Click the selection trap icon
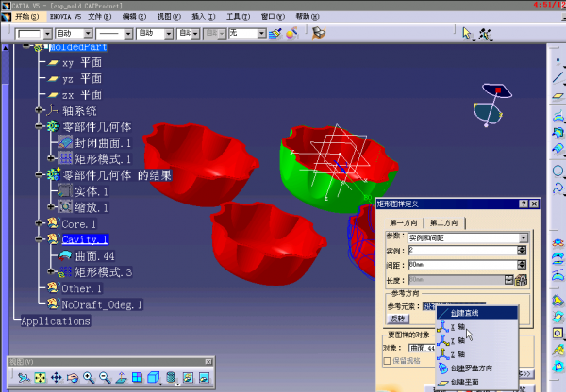The image size is (566, 392). pos(485,34)
